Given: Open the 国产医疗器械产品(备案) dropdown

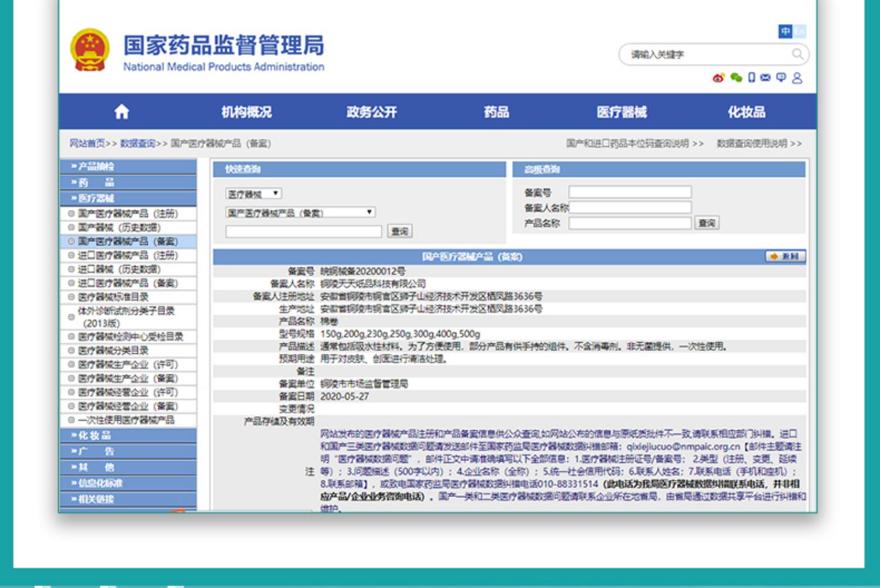Looking at the screenshot, I should [300, 212].
